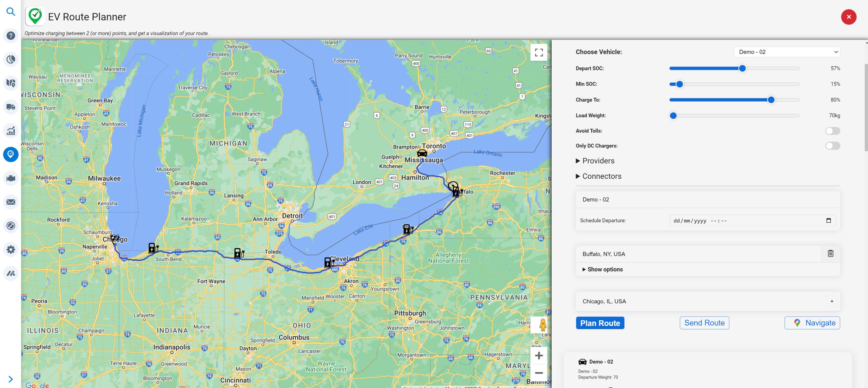868x388 pixels.
Task: Expand Show options for Buffalo waypoint
Action: (x=603, y=269)
